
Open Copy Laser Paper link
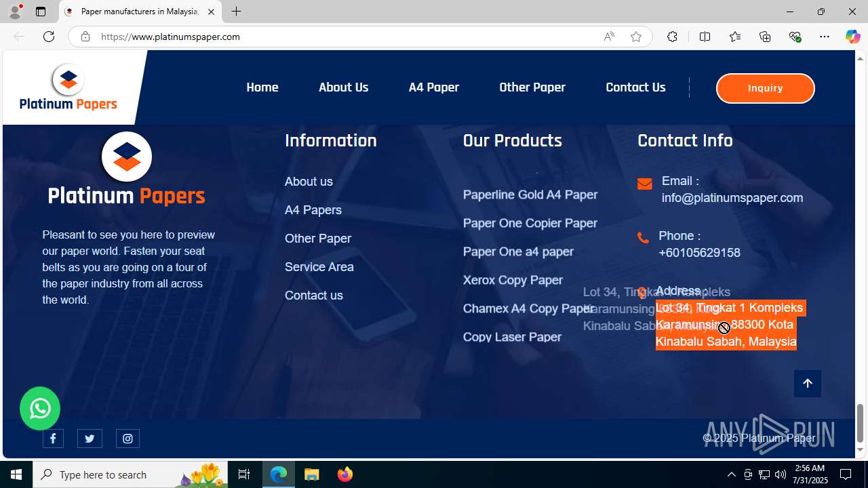[x=512, y=338]
